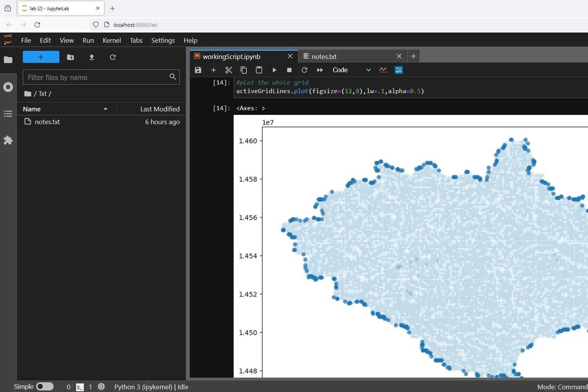Screen dimensions: 588x392
Task: Sort files by Last Modified column
Action: (x=151, y=109)
